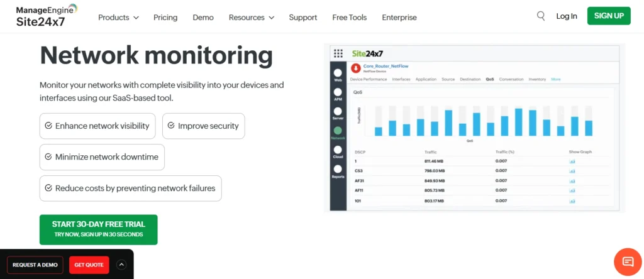
Task: Click the green Network sidebar icon
Action: 338,131
